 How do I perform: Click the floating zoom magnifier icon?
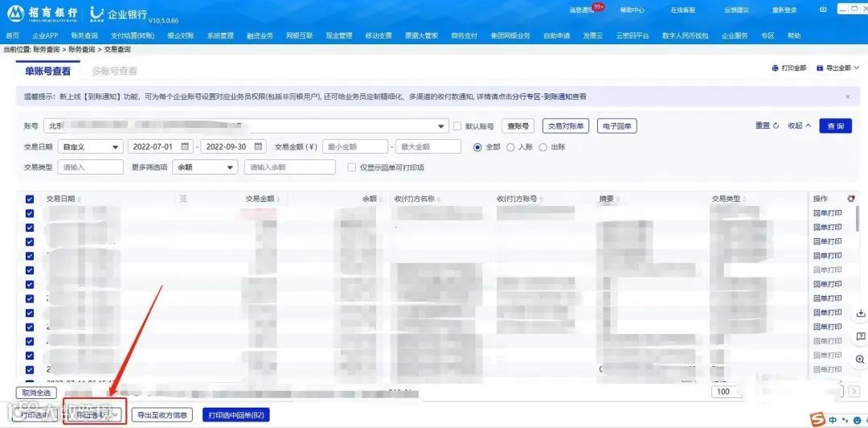pos(860,360)
